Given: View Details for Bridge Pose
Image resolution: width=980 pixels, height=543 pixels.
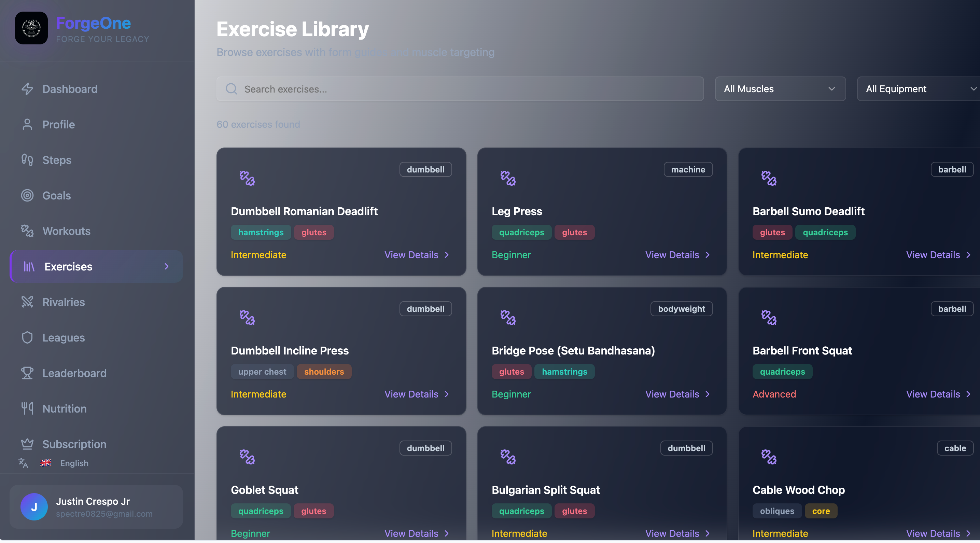Looking at the screenshot, I should click(677, 394).
